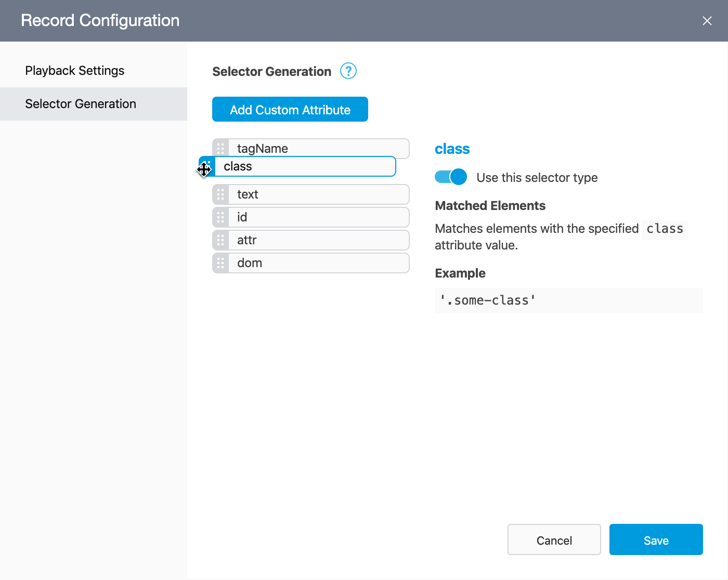Viewport: 728px width, 580px height.
Task: Select the class selector label
Action: click(238, 166)
